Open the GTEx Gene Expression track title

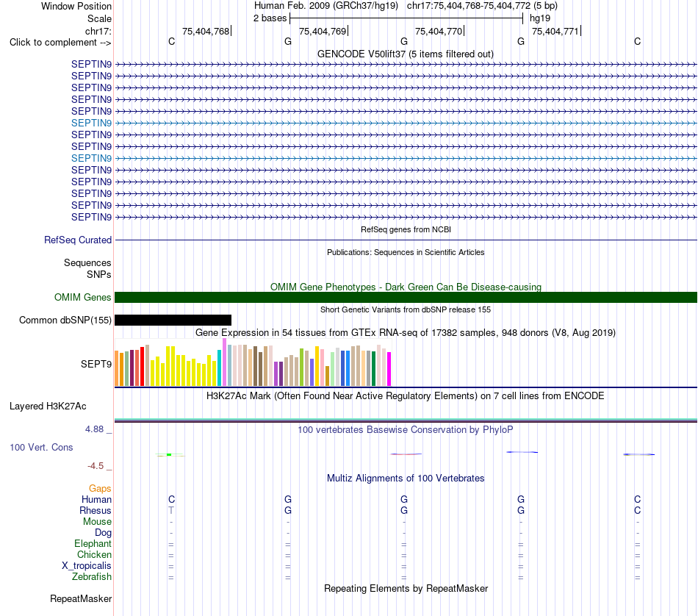point(406,333)
